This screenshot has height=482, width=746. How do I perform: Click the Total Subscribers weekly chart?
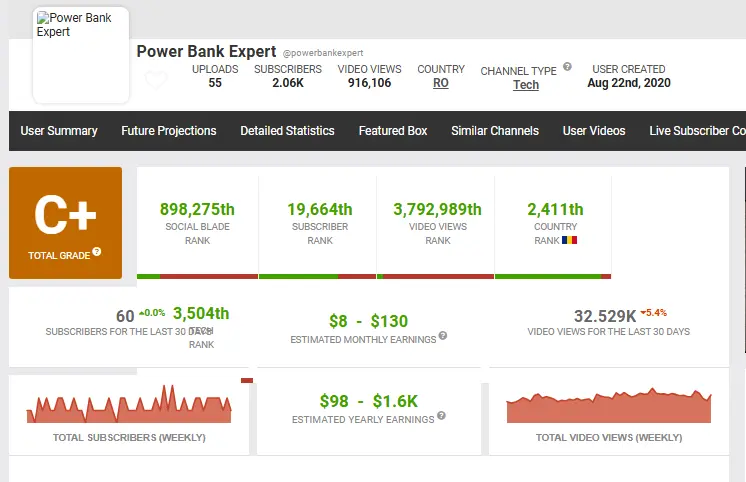[x=129, y=404]
